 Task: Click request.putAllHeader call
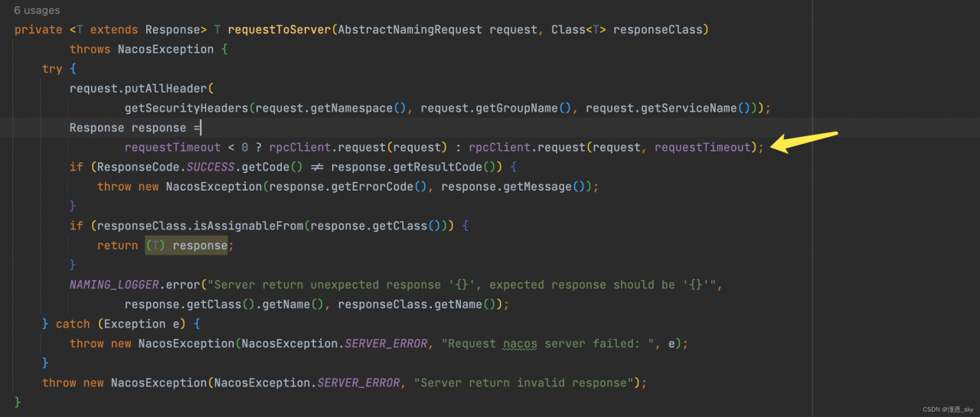click(140, 89)
